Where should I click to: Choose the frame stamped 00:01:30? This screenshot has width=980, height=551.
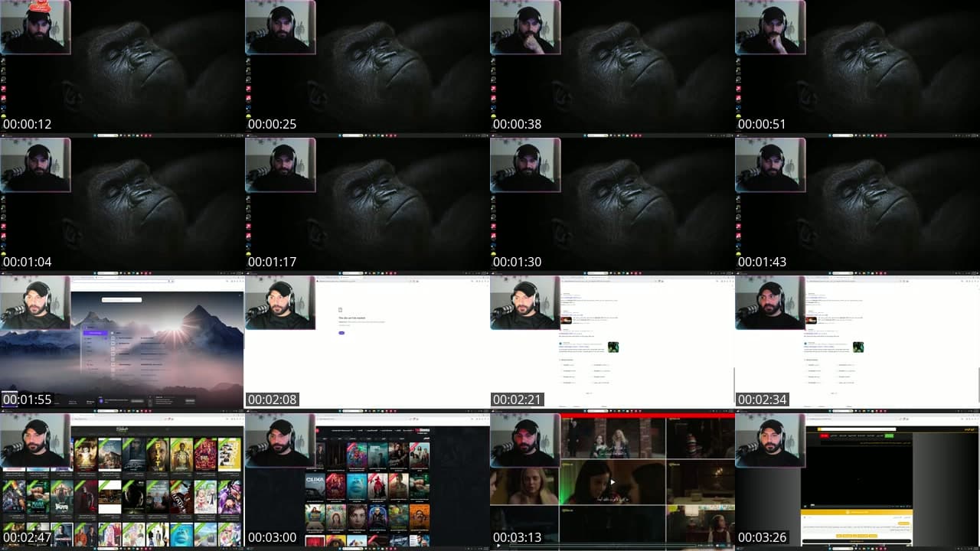[x=612, y=207]
